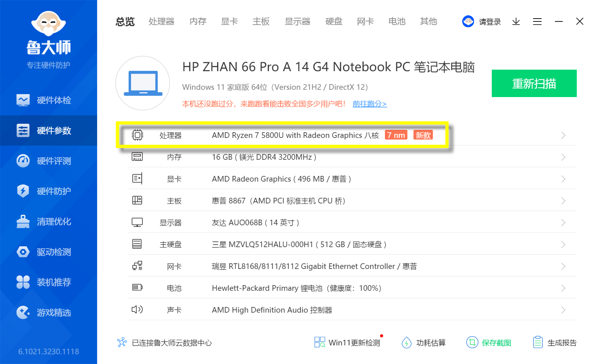Open 驱动检测 driver check
595x364 pixels.
[49, 252]
